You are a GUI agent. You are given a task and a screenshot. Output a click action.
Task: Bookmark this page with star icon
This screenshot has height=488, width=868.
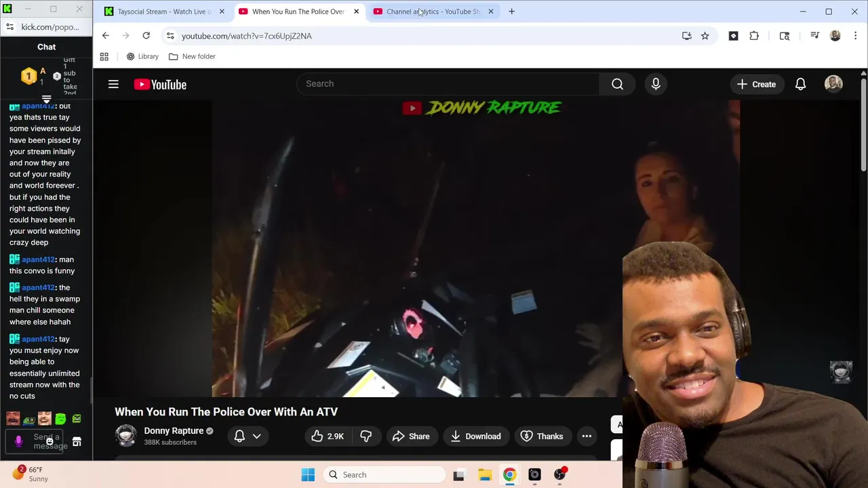(705, 36)
